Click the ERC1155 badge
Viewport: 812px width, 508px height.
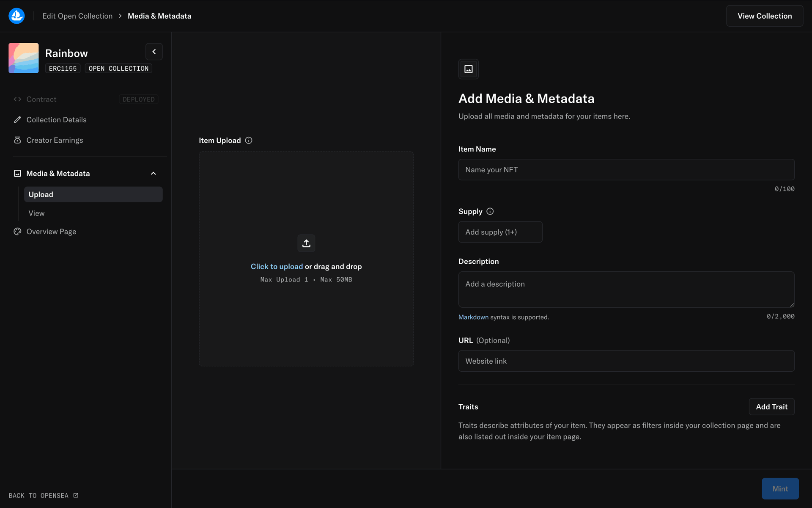click(x=63, y=69)
